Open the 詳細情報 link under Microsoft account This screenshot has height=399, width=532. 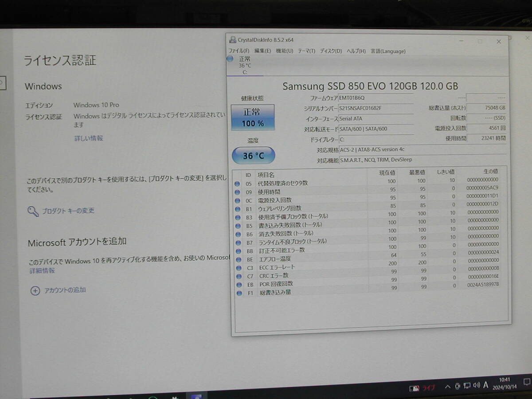tap(42, 271)
